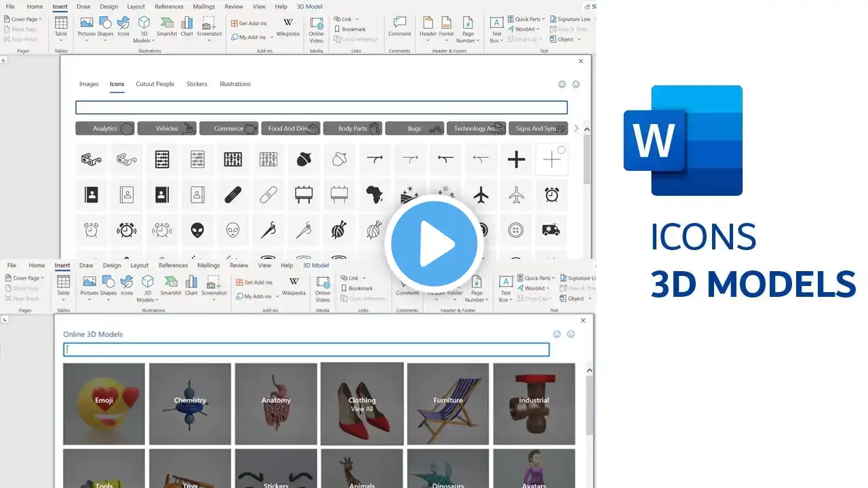Viewport: 868px width, 488px height.
Task: Open Wikipedia add-in in the upper ribbon
Action: tap(288, 27)
